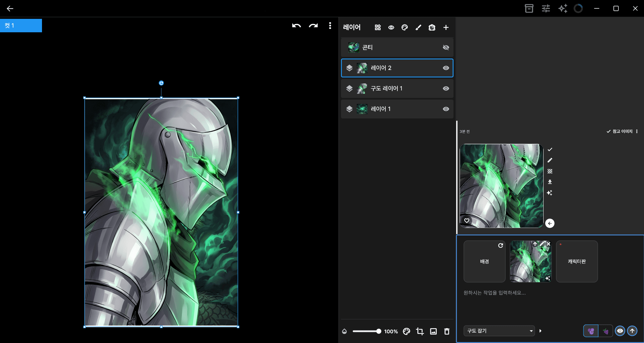The width and height of the screenshot is (644, 343).
Task: Open three-dot menu next to 참고 이미지
Action: coord(637,131)
